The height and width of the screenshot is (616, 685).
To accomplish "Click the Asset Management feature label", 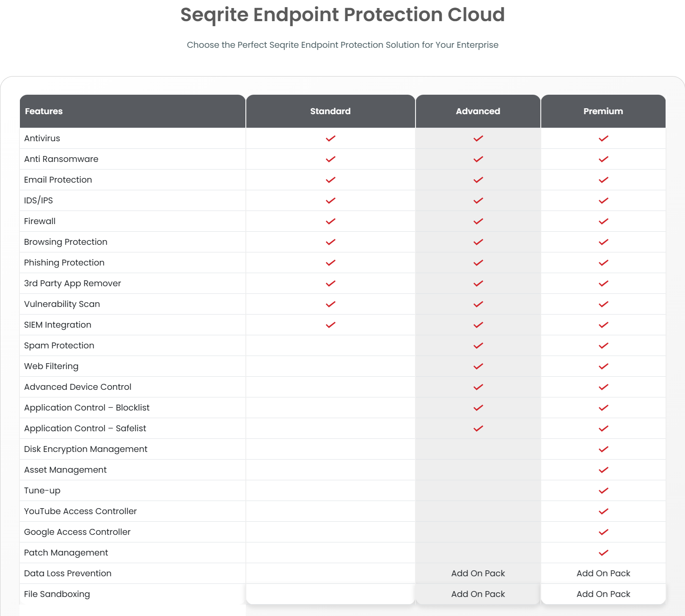I will coord(65,470).
